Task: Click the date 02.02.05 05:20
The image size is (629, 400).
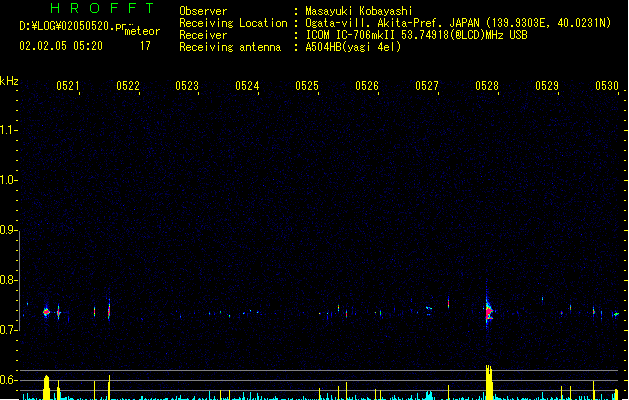Action: (x=61, y=46)
